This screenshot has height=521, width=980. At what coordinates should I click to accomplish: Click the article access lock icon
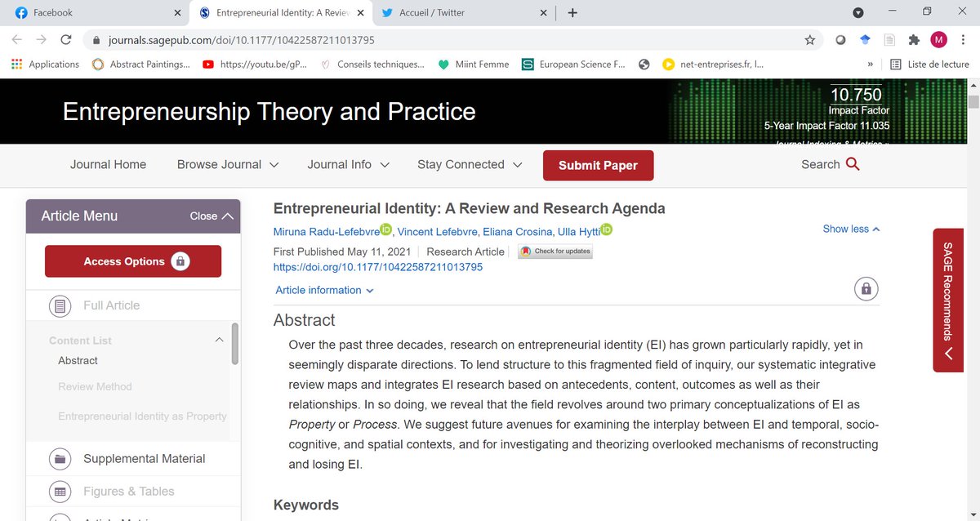coord(866,288)
